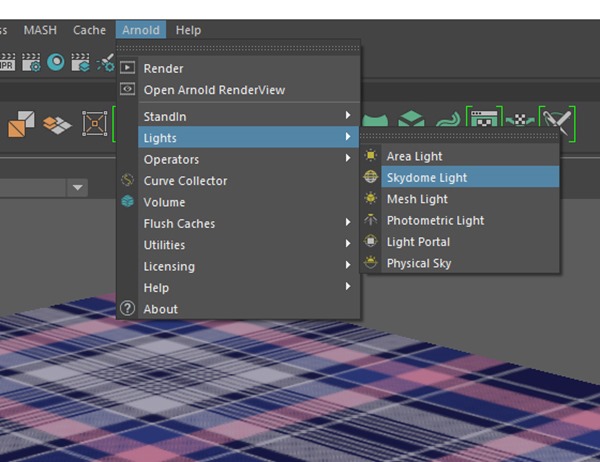Expand the StandIn submenu

tap(248, 116)
